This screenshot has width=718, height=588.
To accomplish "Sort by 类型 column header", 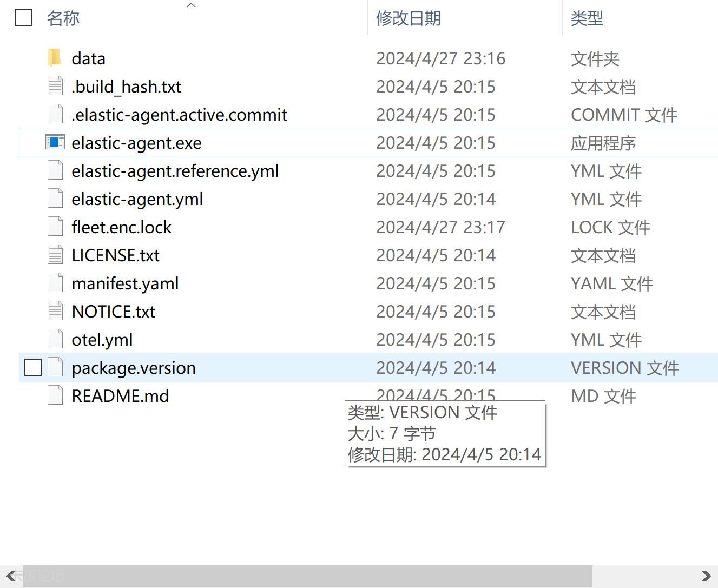I will [587, 18].
